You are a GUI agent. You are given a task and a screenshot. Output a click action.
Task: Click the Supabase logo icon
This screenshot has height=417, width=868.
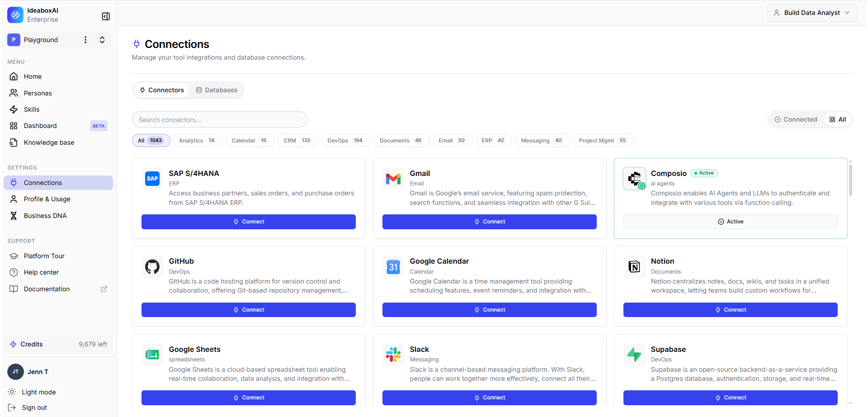[634, 355]
